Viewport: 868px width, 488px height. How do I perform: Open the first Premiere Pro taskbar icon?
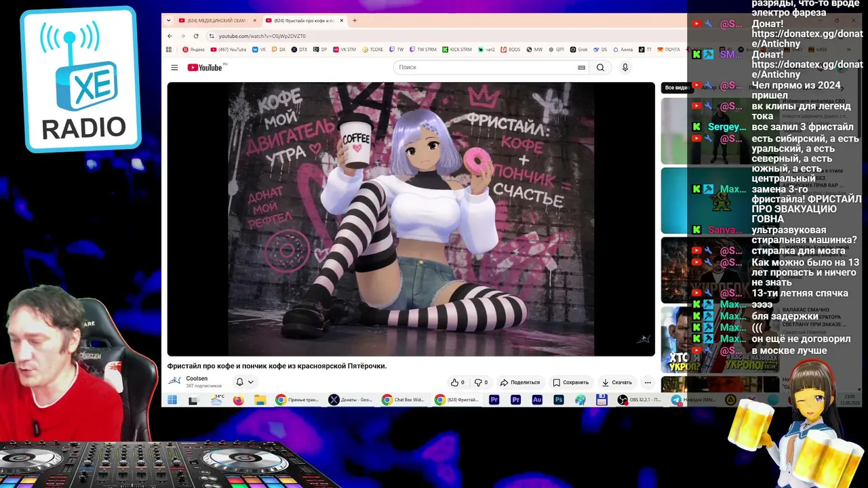(494, 400)
